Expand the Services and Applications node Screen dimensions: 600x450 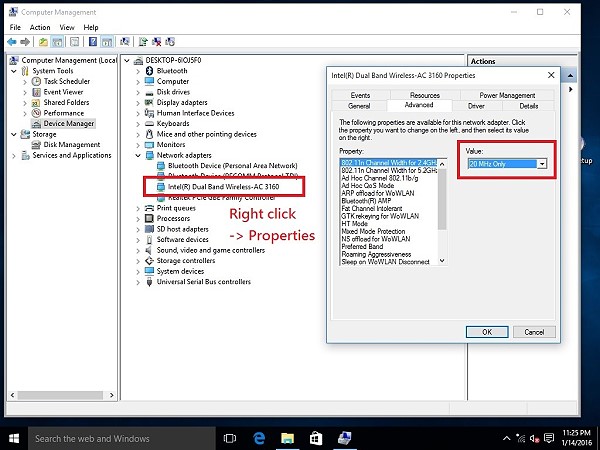13,155
